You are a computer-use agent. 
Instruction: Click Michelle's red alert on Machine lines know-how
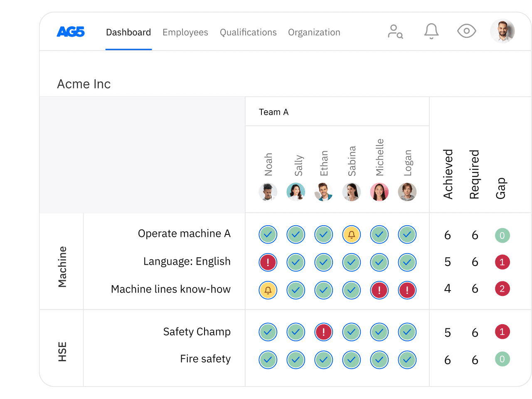click(x=379, y=291)
